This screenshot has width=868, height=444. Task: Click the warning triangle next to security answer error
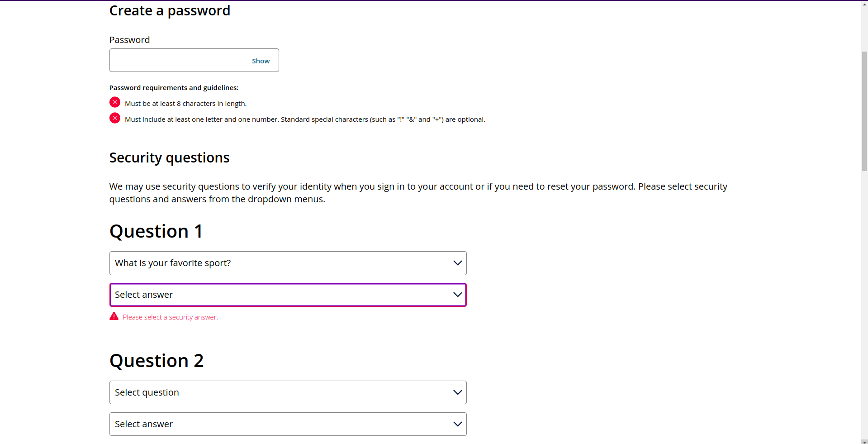coord(114,316)
